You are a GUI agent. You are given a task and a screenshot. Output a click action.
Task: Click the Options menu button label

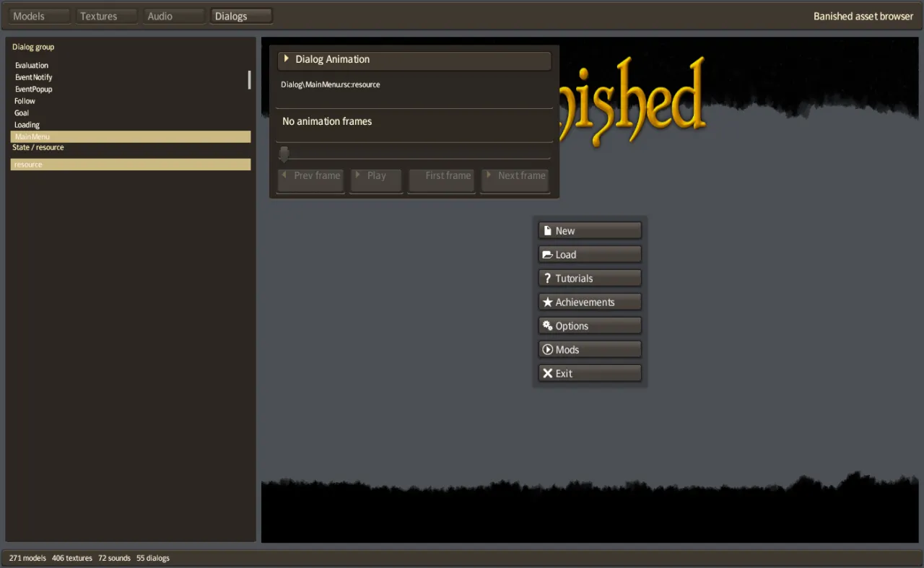point(572,326)
